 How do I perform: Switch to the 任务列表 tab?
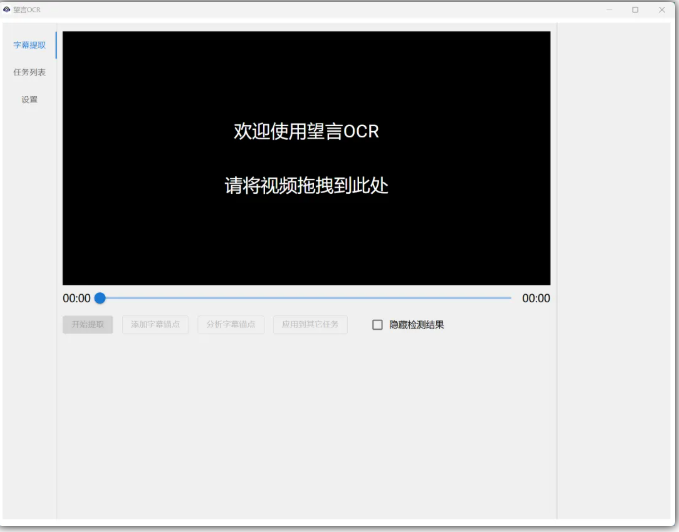(29, 72)
